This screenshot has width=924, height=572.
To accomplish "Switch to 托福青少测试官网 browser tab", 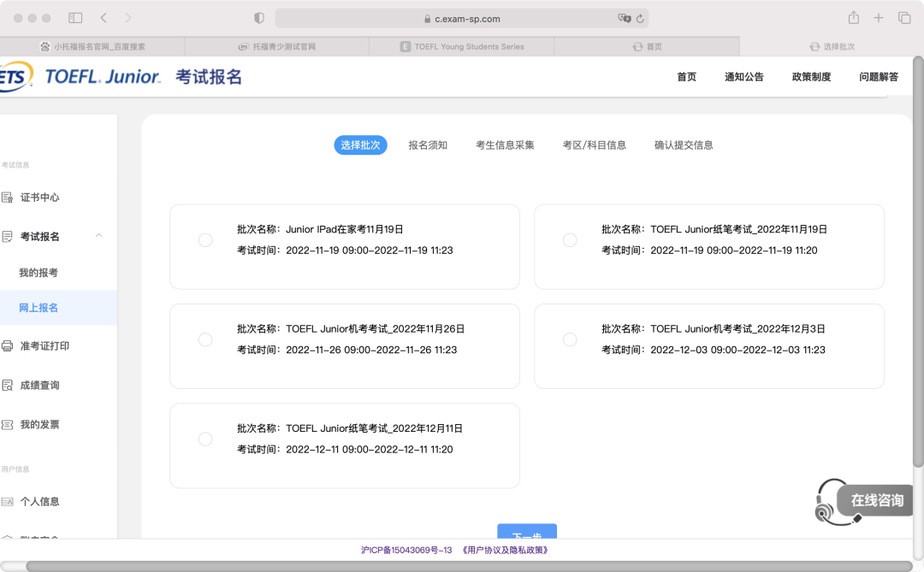I will 277,46.
